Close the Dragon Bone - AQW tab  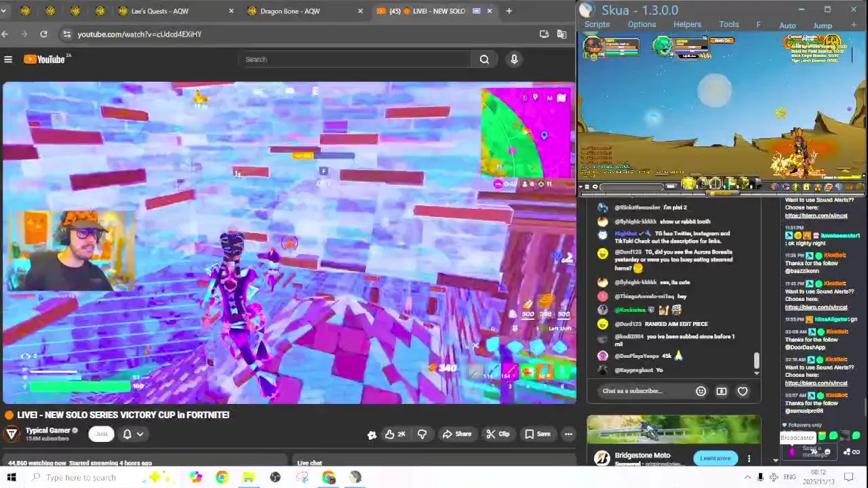tap(360, 11)
